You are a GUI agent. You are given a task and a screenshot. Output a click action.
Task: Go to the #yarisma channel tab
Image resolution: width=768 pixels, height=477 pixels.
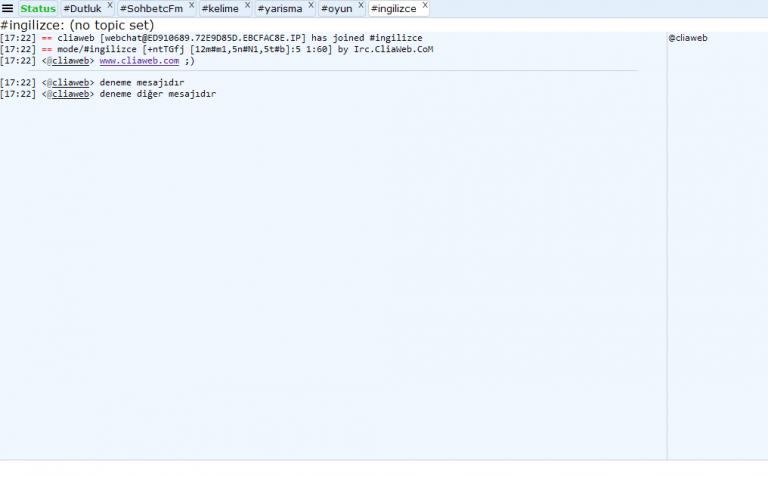tap(280, 8)
